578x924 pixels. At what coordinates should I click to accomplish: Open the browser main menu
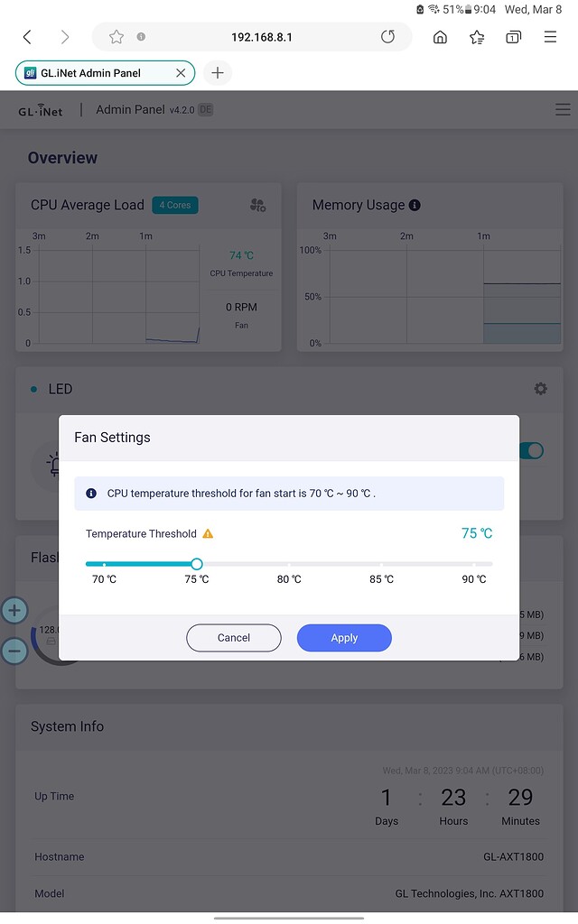pyautogui.click(x=550, y=37)
